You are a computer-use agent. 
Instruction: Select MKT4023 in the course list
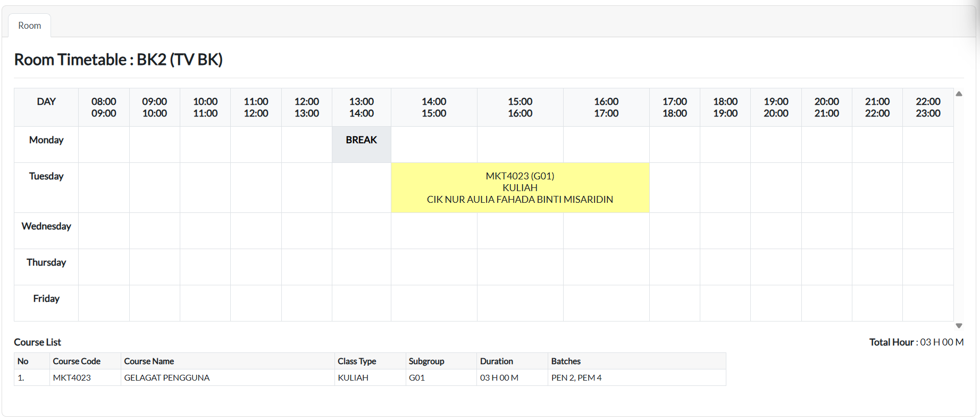pyautogui.click(x=72, y=377)
